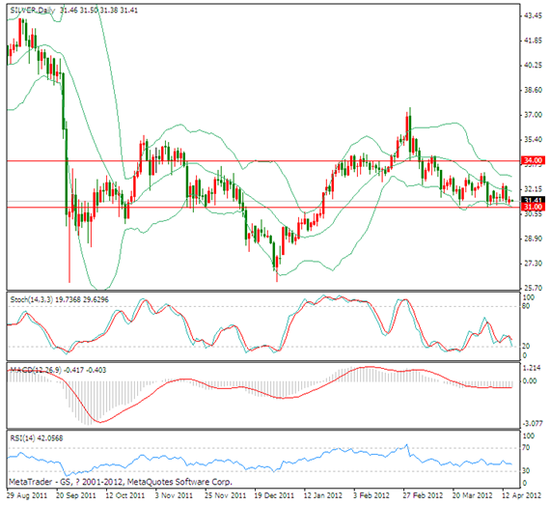Click the 38.60 price axis value
Screen dimensions: 550x505
point(533,90)
